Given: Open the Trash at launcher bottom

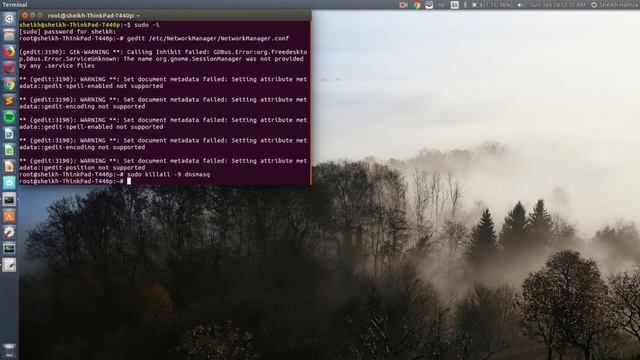Looking at the screenshot, I should [x=9, y=351].
